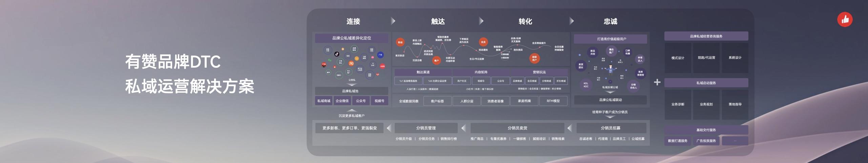
Task: Click the arrow between 触达 and 转化
Action: tap(481, 21)
